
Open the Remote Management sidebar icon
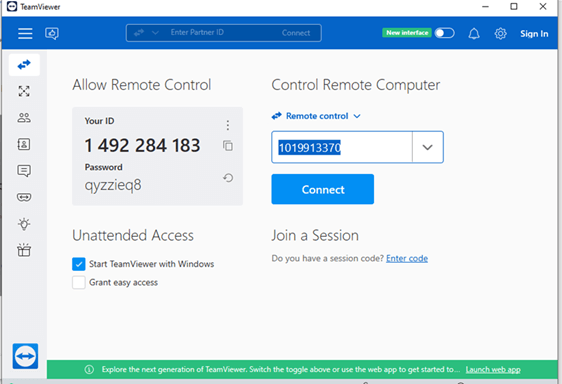point(24,91)
